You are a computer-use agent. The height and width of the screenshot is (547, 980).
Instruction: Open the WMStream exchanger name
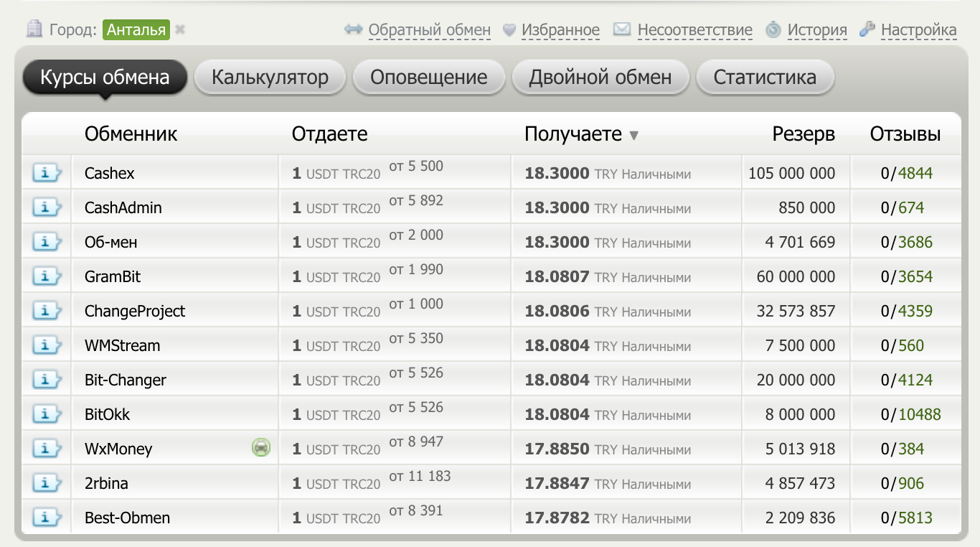click(123, 345)
